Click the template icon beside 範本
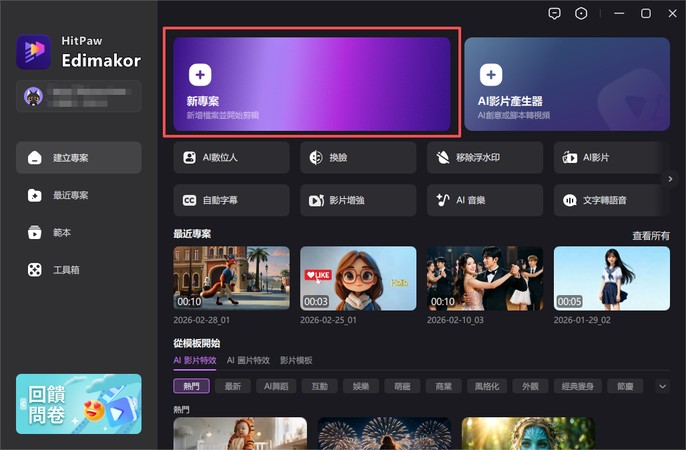Screen dimensions: 686x450 click(35, 232)
